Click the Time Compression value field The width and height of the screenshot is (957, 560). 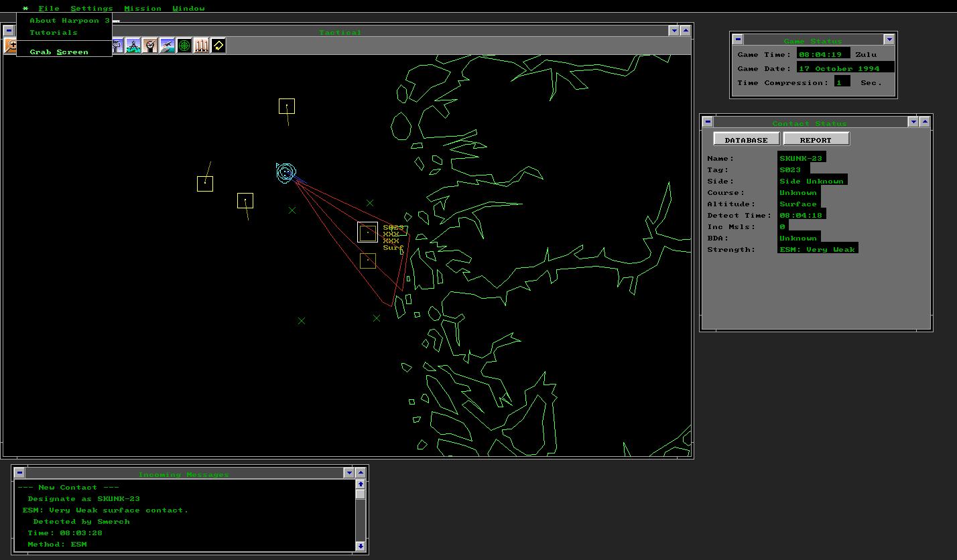click(x=842, y=81)
